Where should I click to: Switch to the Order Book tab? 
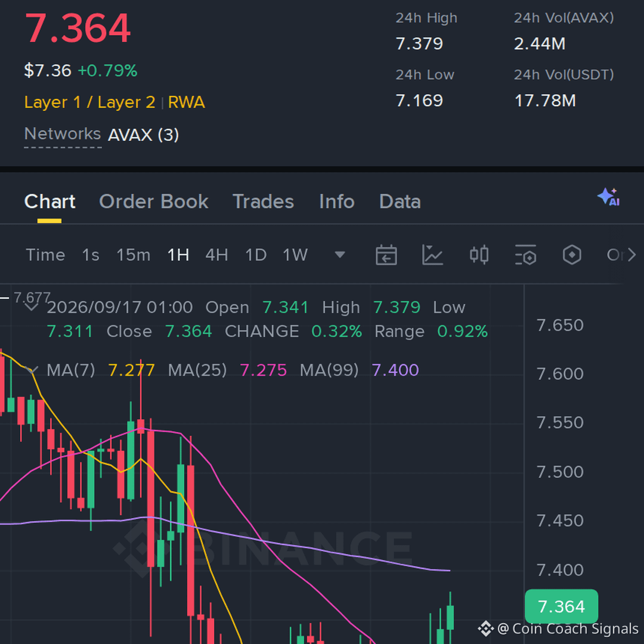click(x=154, y=202)
